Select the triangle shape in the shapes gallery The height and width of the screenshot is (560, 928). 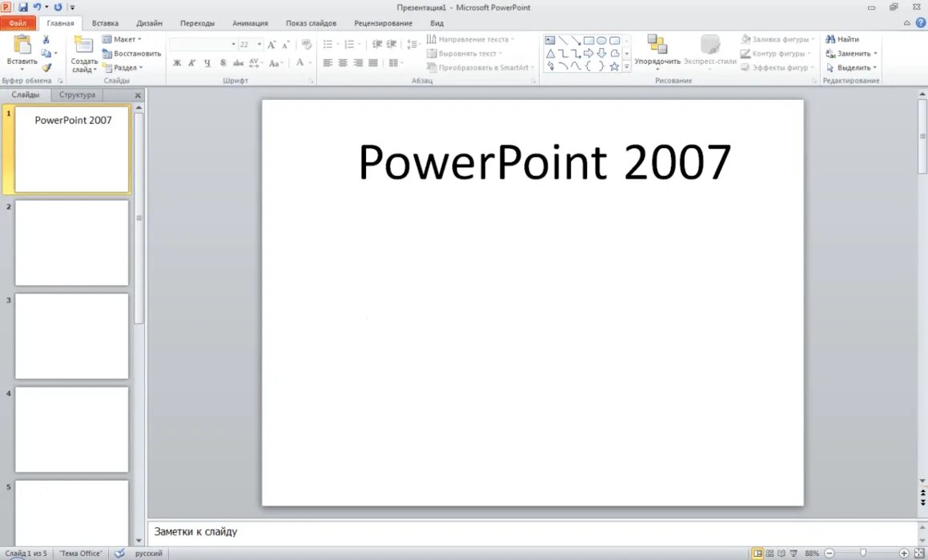[550, 54]
